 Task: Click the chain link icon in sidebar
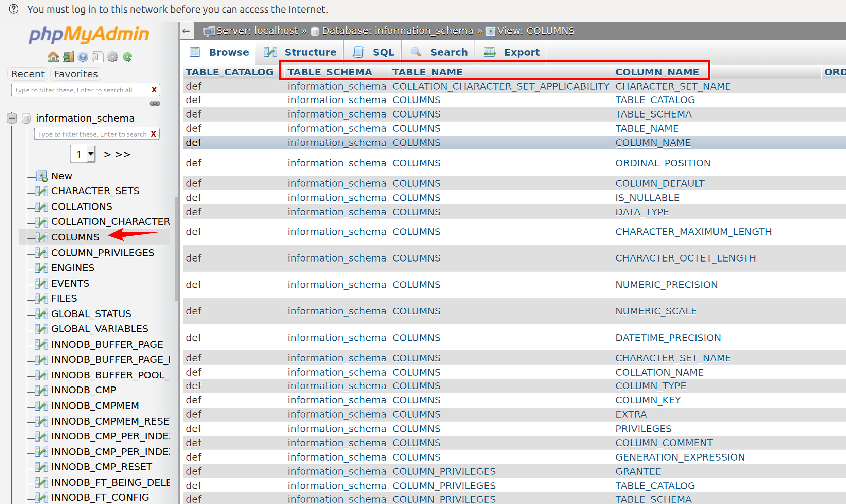coord(155,103)
